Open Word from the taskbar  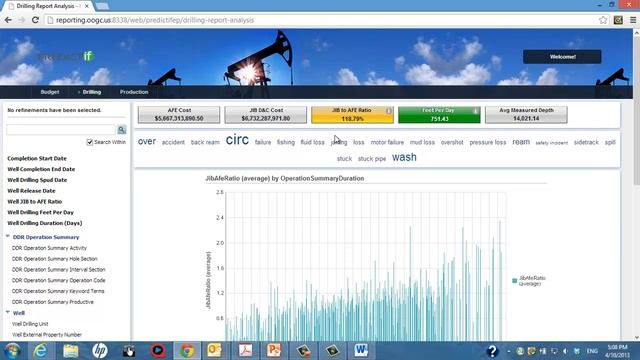[x=361, y=351]
